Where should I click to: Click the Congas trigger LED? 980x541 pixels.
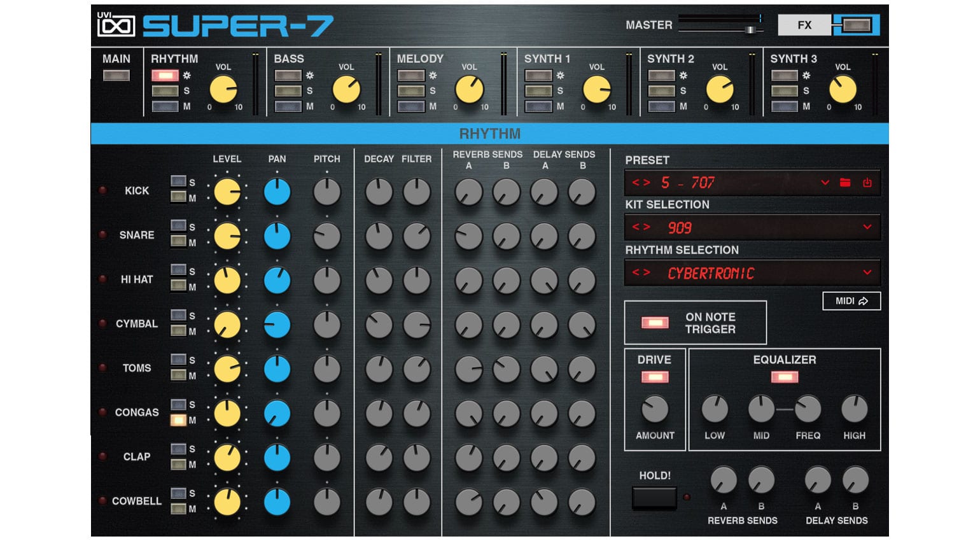click(x=102, y=412)
